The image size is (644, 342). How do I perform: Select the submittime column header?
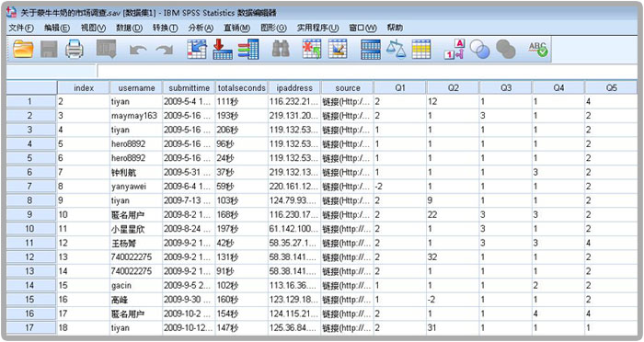[x=190, y=88]
